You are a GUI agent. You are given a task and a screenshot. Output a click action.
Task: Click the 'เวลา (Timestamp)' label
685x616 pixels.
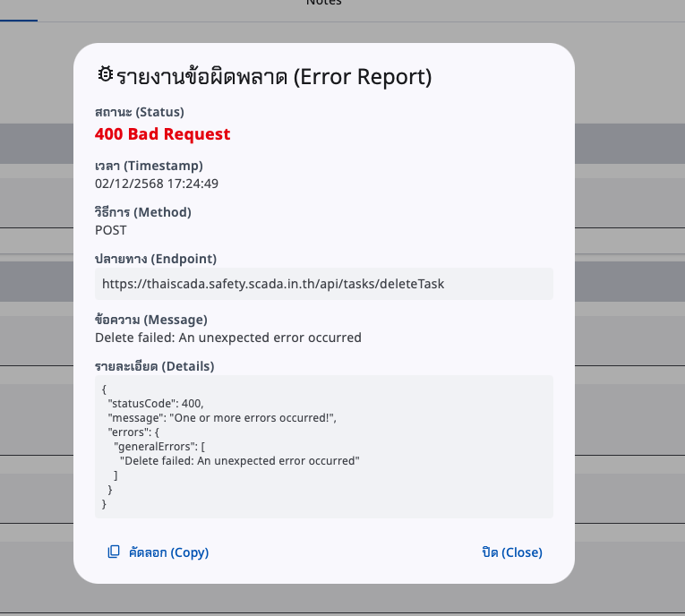click(x=149, y=166)
